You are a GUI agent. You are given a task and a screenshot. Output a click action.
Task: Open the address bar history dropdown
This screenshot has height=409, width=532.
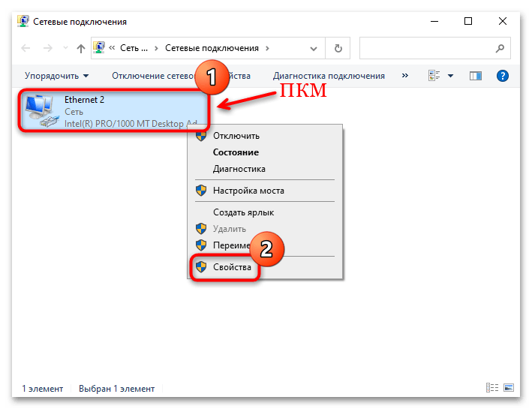pos(314,49)
